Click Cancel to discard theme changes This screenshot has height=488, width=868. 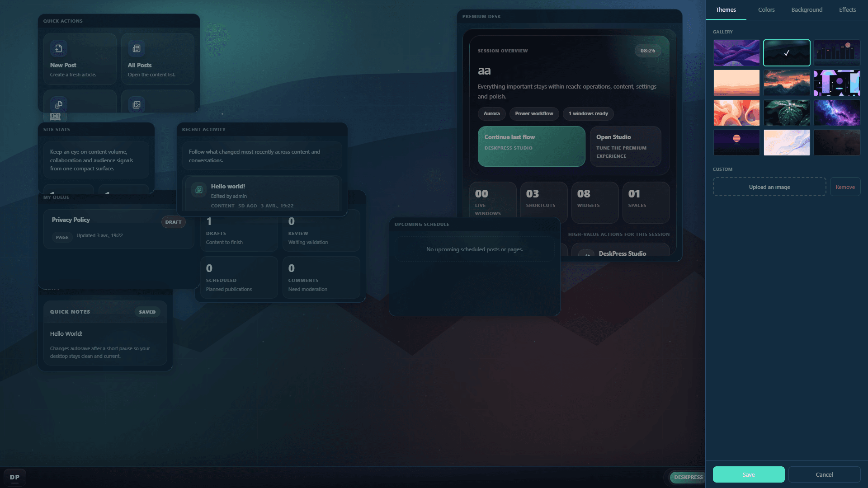[x=825, y=474]
